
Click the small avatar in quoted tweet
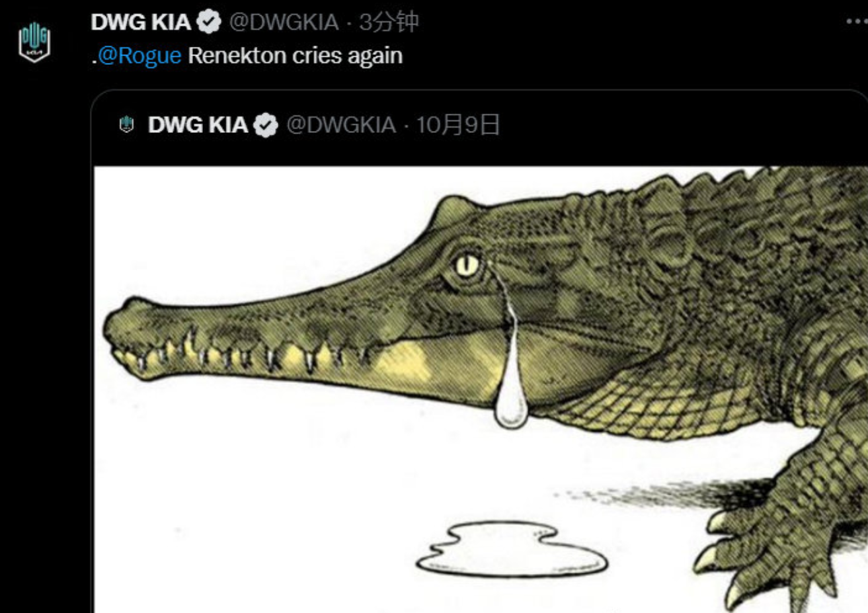click(127, 124)
